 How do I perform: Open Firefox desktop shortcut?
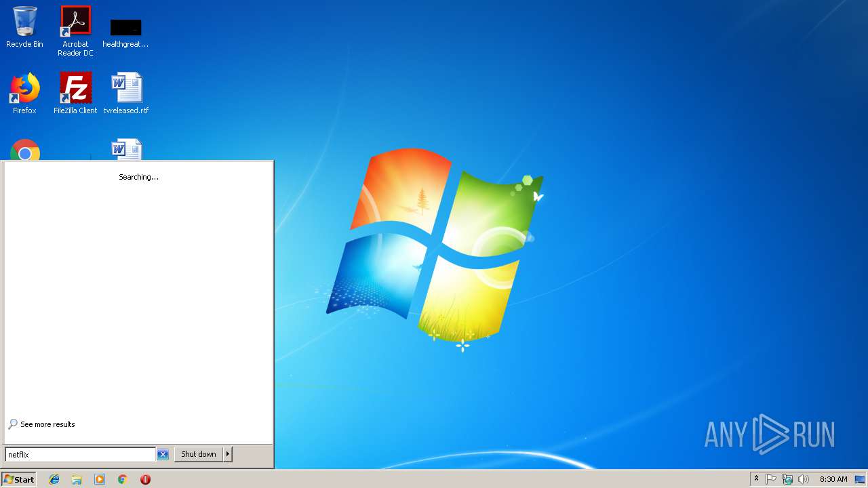(x=24, y=93)
